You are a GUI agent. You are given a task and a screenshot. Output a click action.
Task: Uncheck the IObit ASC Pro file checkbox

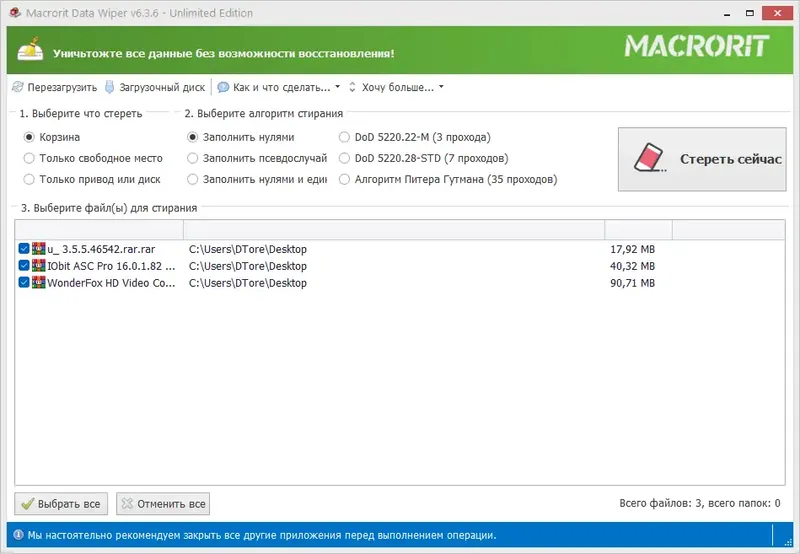coord(23,265)
